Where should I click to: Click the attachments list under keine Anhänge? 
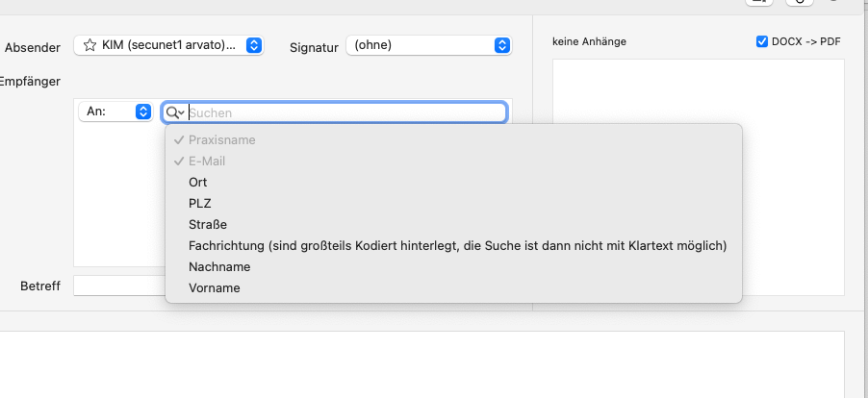pyautogui.click(x=698, y=177)
